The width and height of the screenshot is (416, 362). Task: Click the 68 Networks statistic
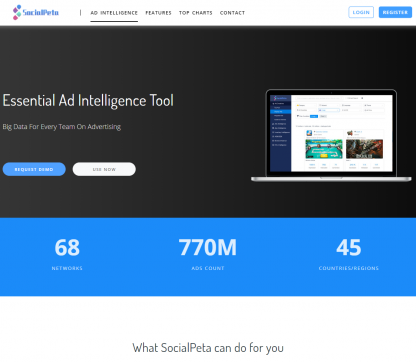pos(67,253)
